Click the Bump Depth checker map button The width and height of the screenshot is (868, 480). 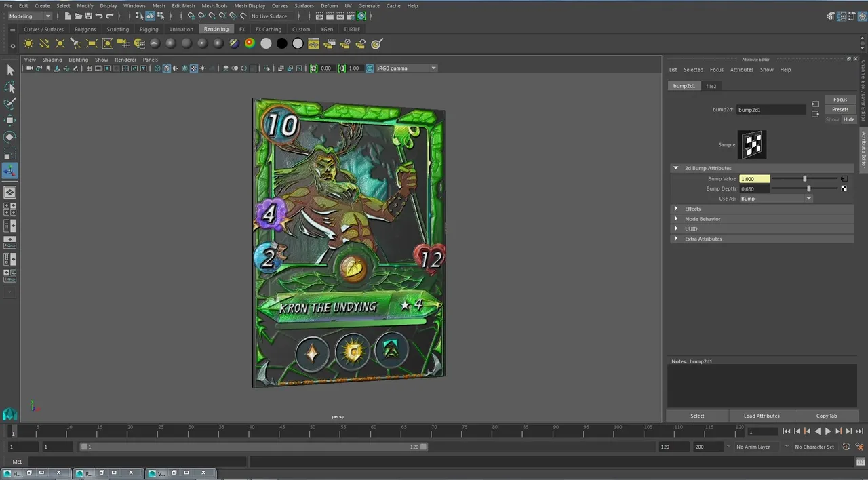pyautogui.click(x=844, y=188)
